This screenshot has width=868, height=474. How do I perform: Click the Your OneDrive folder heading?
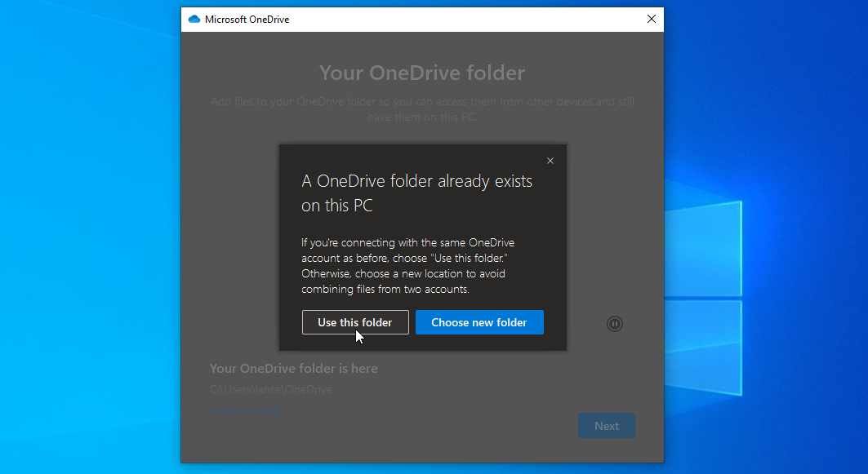coord(422,73)
